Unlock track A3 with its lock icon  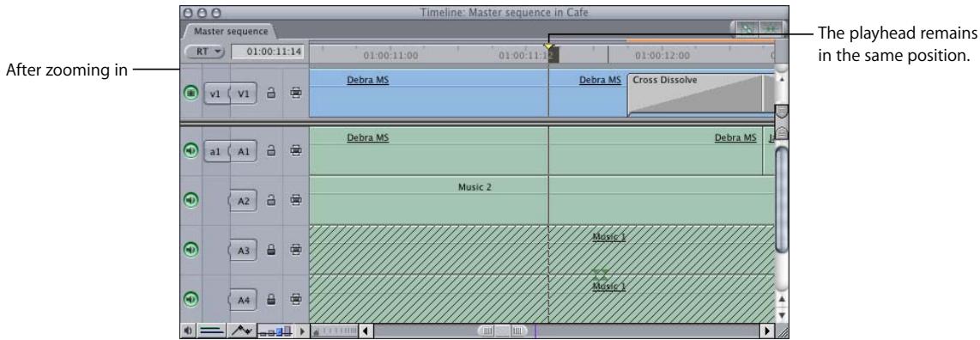(271, 250)
